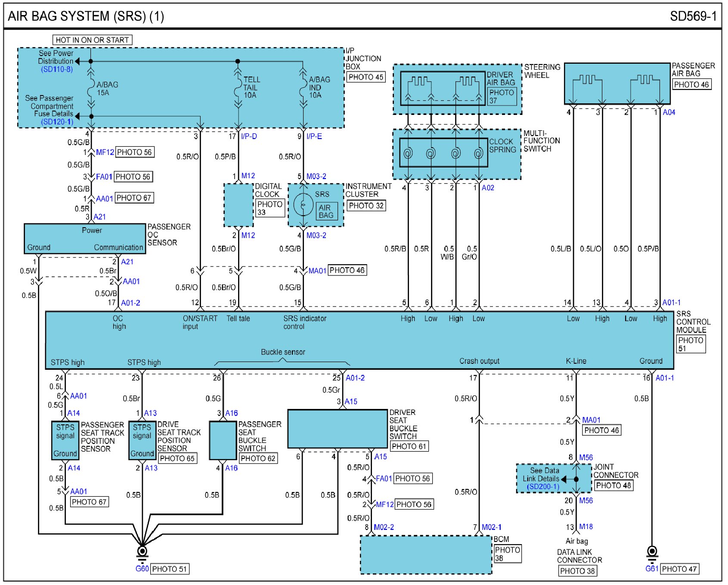The width and height of the screenshot is (728, 585).
Task: Open the SD120-1 fuse details link
Action: pyautogui.click(x=57, y=122)
